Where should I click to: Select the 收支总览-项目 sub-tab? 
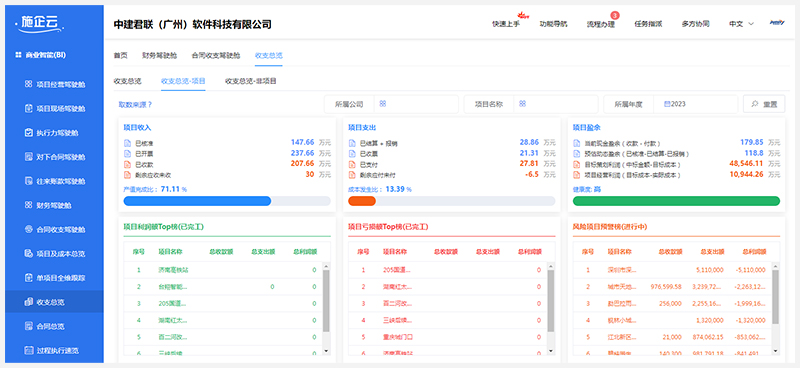click(x=183, y=81)
